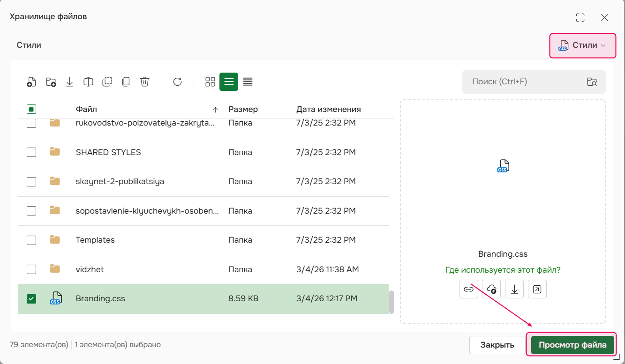Copy link to Branding.css
The image size is (625, 364).
point(468,289)
